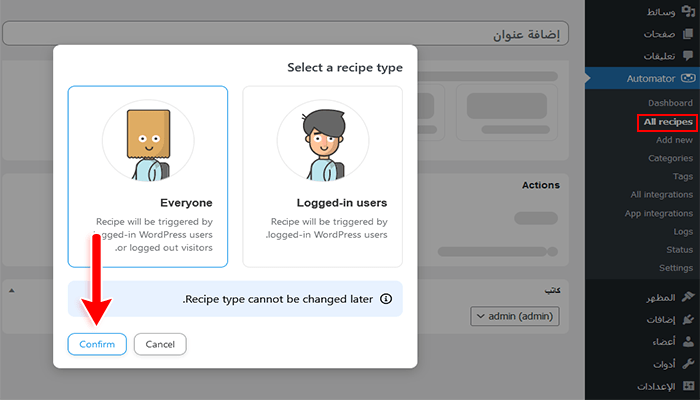The width and height of the screenshot is (700, 400).
Task: Click the Actions panel heading
Action: click(541, 185)
